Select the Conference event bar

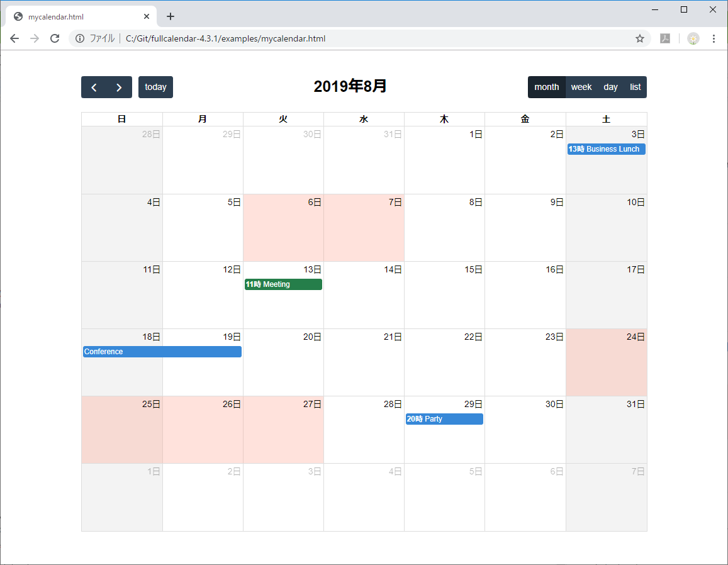tap(162, 352)
